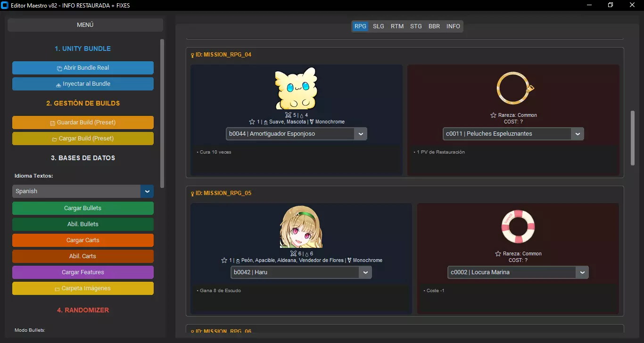Click the Locura Marina lifebuoy image
This screenshot has width=644, height=343.
(518, 227)
